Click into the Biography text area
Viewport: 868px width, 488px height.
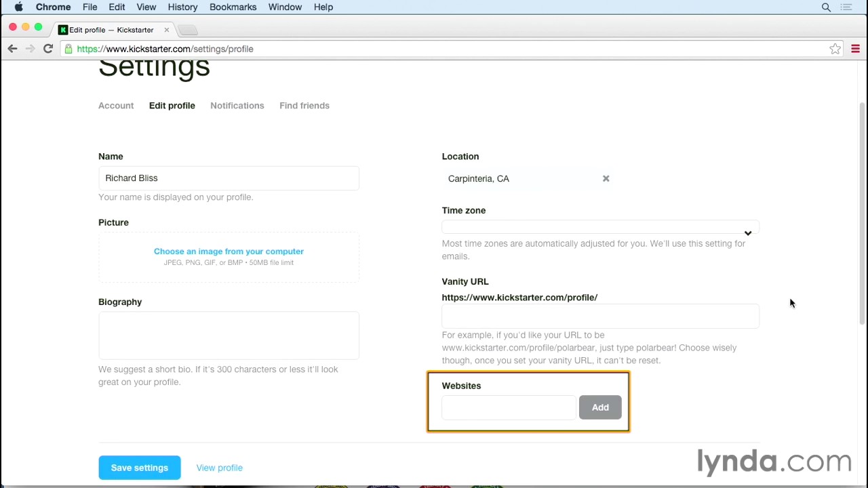pyautogui.click(x=229, y=335)
